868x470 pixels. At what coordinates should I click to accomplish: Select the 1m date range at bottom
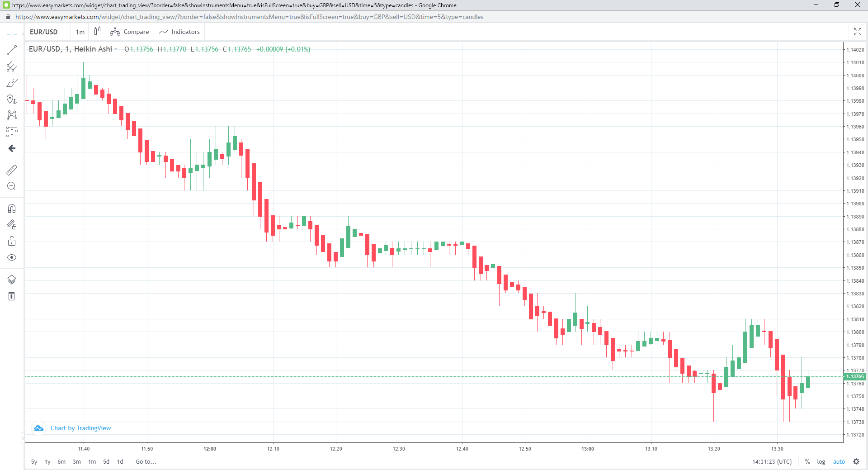[92, 462]
